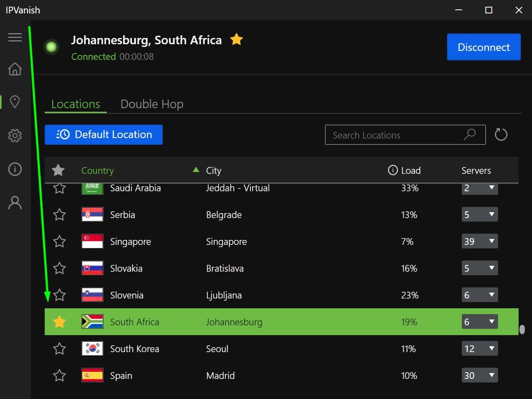Click the South Africa flag icon
Viewport: 532px width, 399px height.
[x=92, y=322]
